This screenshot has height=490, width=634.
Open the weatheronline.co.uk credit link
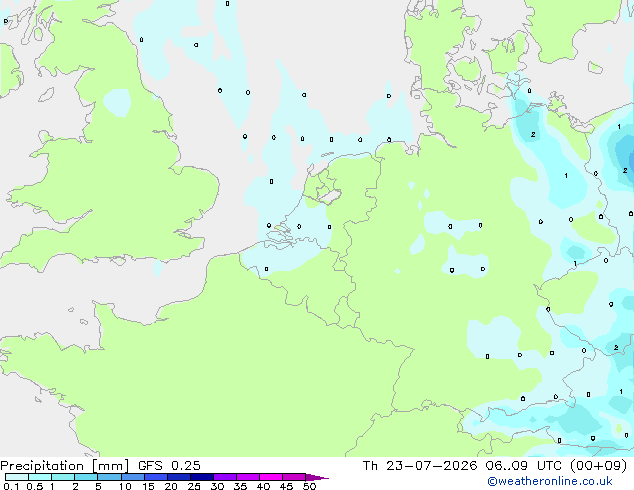[x=550, y=481]
